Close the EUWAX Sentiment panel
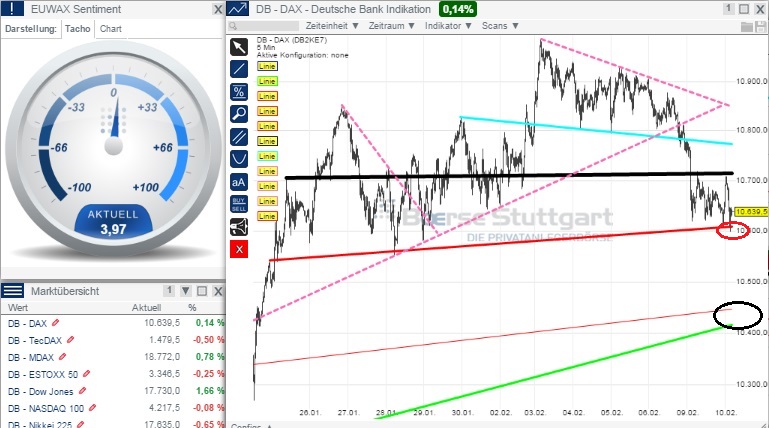 (x=218, y=9)
